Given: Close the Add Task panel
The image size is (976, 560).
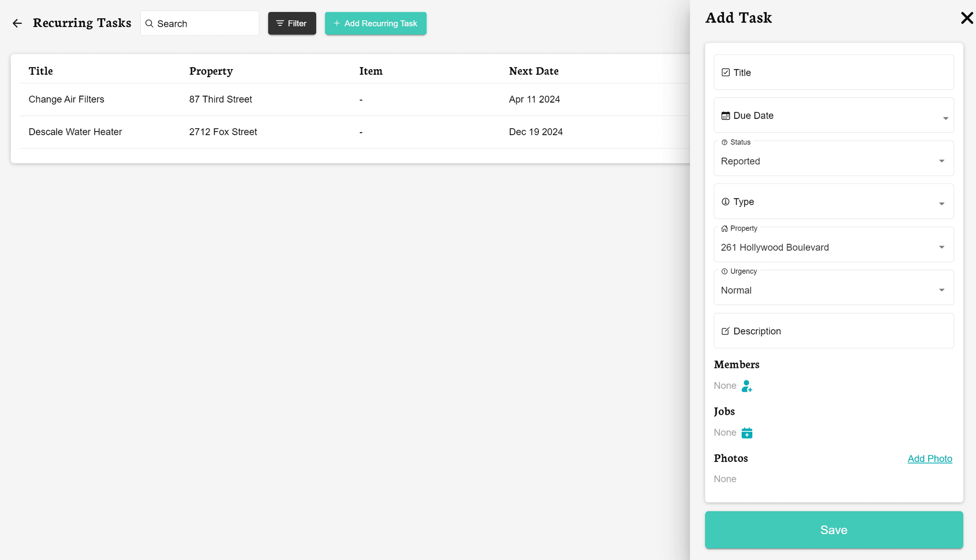Looking at the screenshot, I should click(x=966, y=18).
